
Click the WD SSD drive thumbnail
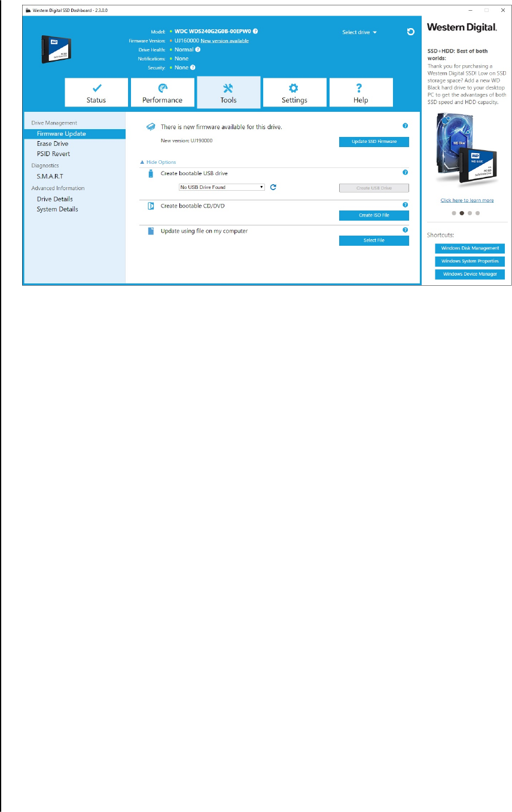[56, 49]
